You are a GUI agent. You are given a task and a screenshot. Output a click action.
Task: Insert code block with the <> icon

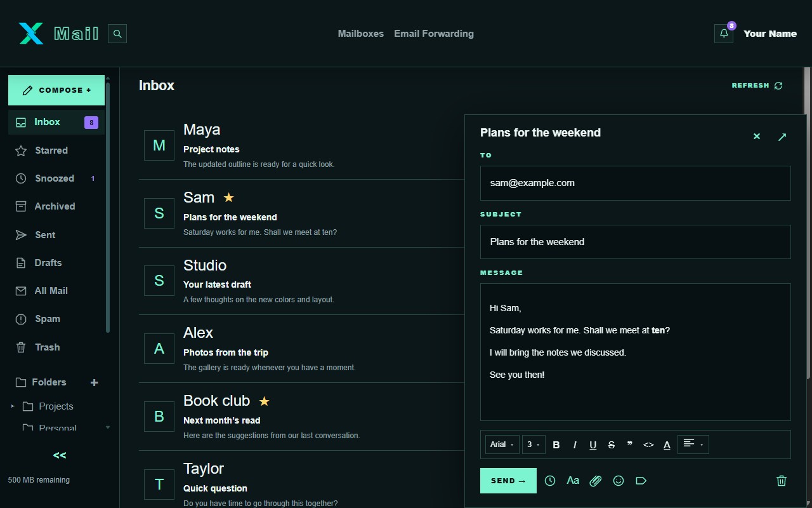click(648, 444)
